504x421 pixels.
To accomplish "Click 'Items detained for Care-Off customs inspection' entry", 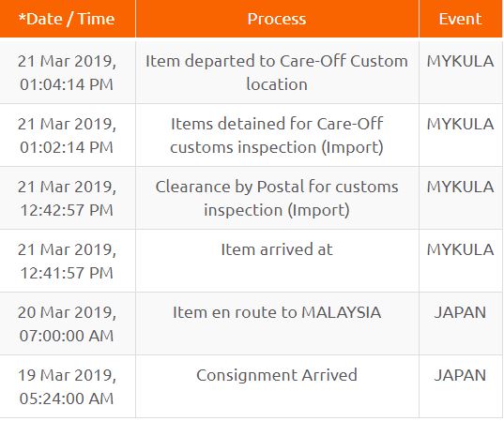I will [277, 136].
